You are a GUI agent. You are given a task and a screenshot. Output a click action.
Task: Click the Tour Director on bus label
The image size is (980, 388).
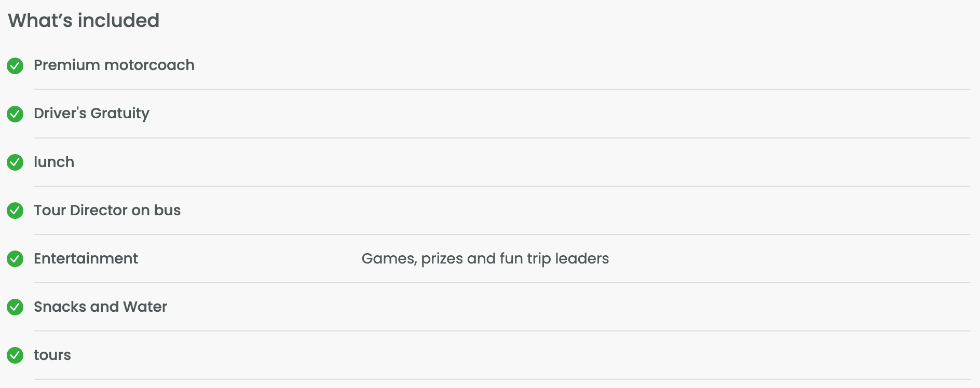[x=107, y=210]
